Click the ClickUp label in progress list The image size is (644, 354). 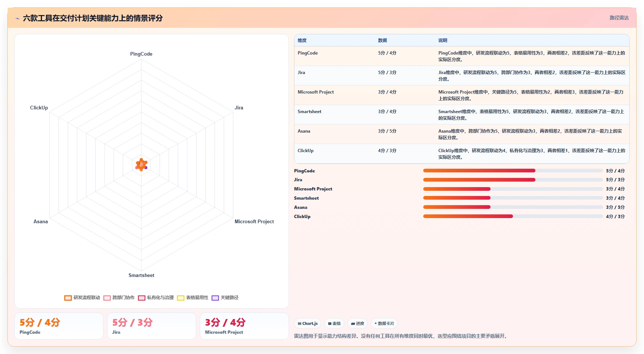click(302, 217)
